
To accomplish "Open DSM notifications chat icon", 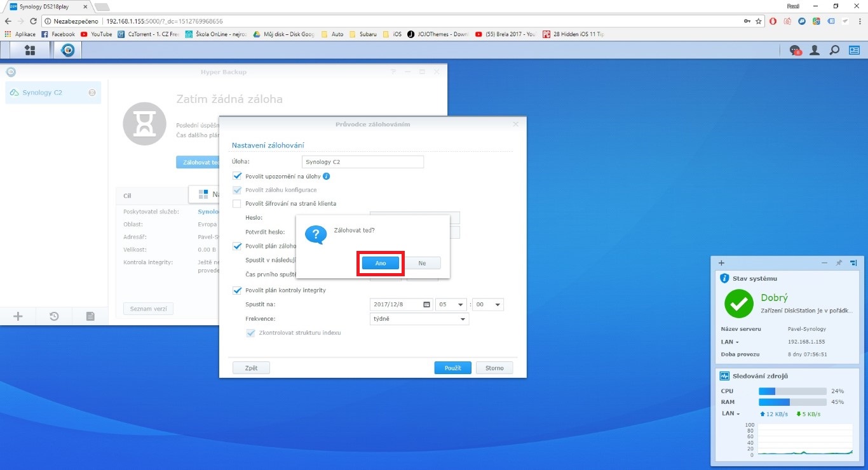I will (795, 50).
